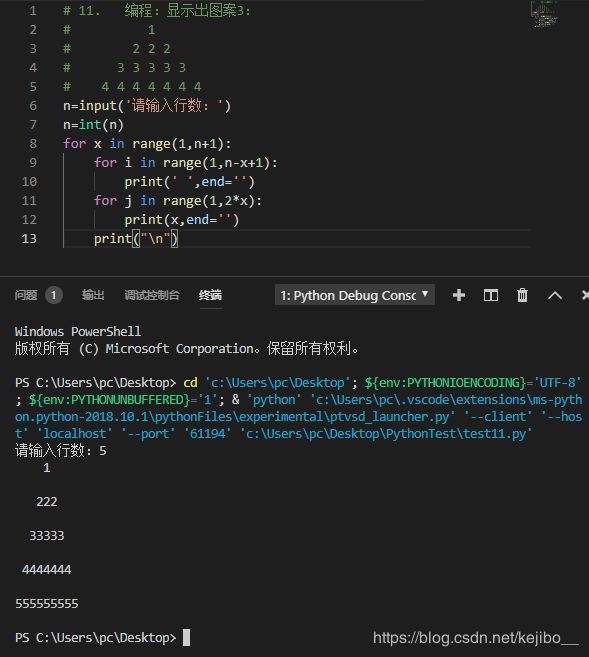Click line number 13 in gutter

(x=29, y=238)
